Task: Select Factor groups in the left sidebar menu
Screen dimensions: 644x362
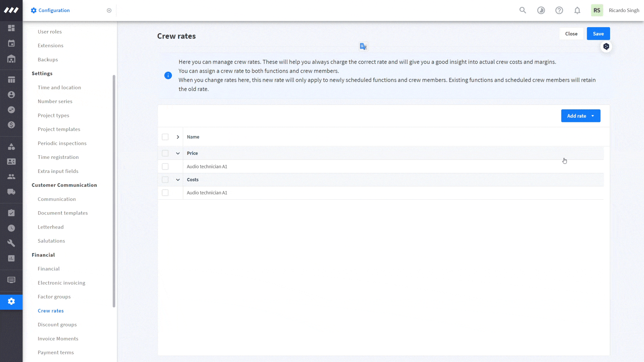Action: click(54, 296)
